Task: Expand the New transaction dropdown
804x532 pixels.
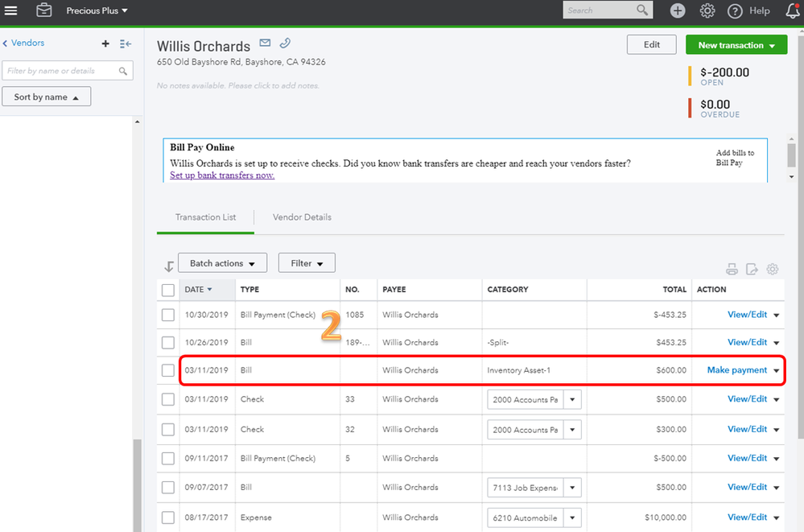Action: click(x=772, y=46)
